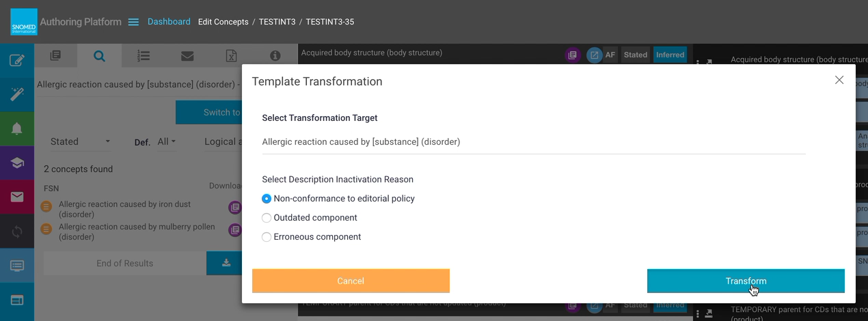Image resolution: width=868 pixels, height=321 pixels.
Task: Go to Dashboard link in header
Action: click(169, 22)
